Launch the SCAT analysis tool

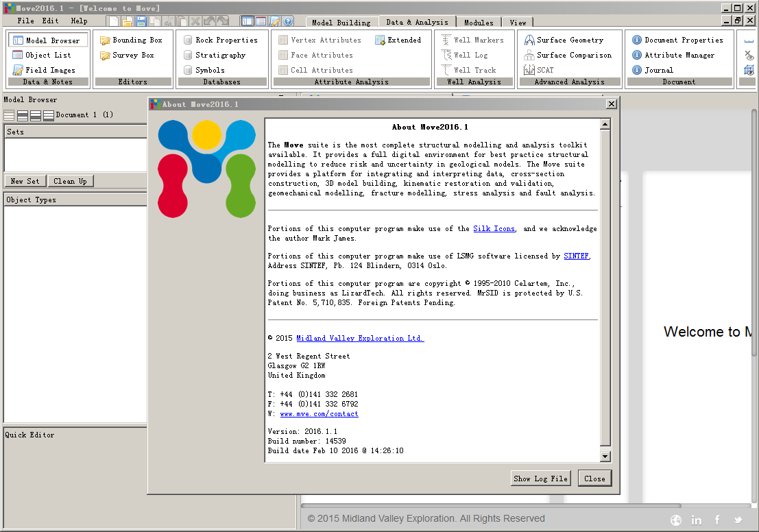point(539,70)
